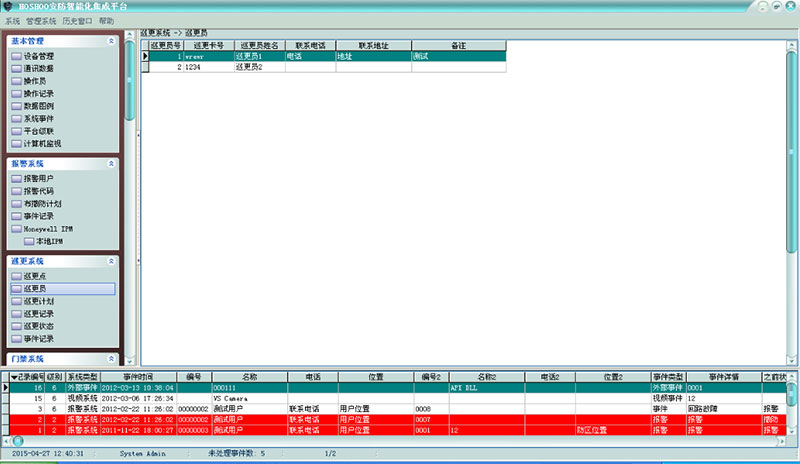Select 本地IPM under Honeywell IPM
Image resolution: width=800 pixels, height=464 pixels.
click(x=50, y=241)
